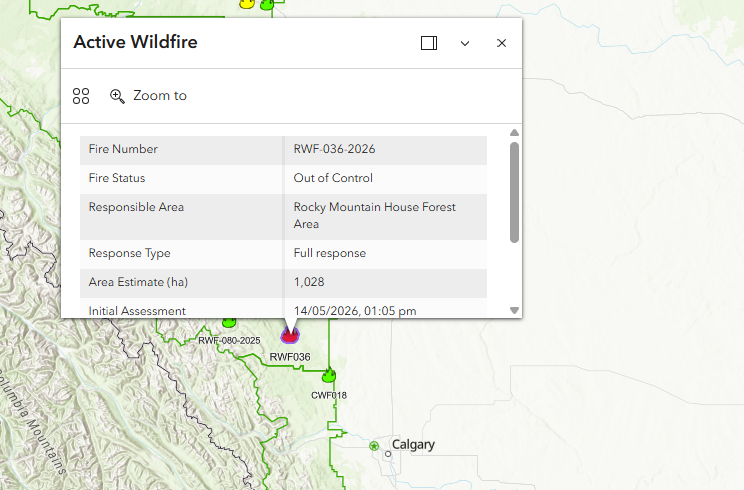Image resolution: width=744 pixels, height=490 pixels.
Task: Click the scroll up arrow in popup
Action: click(514, 132)
